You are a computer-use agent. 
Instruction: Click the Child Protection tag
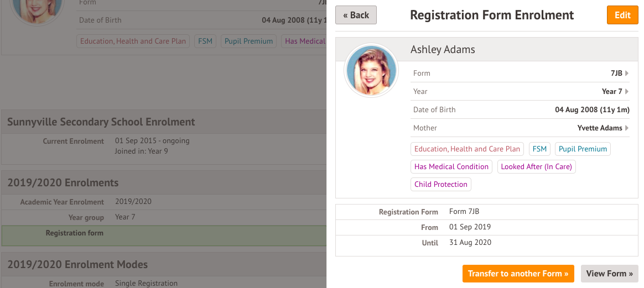click(440, 184)
